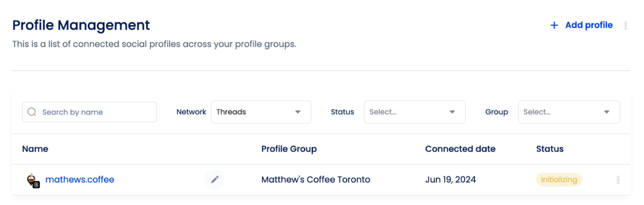Open the Group filter dropdown
644x205 pixels.
coord(569,112)
